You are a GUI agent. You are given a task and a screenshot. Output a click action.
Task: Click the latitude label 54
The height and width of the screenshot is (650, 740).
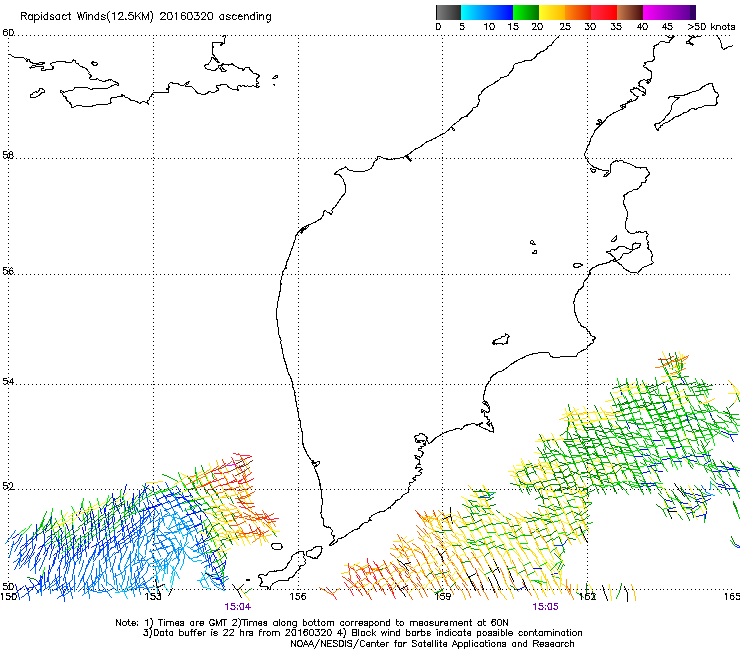[8, 381]
